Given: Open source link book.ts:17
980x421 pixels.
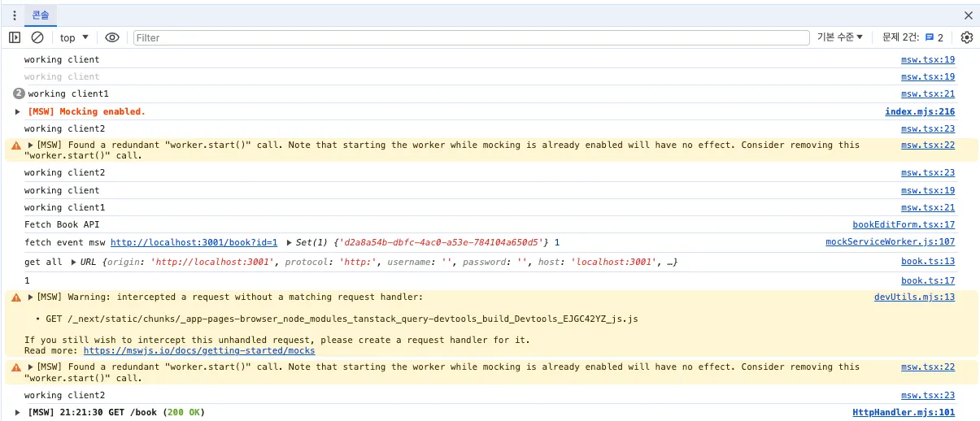Looking at the screenshot, I should click(928, 280).
